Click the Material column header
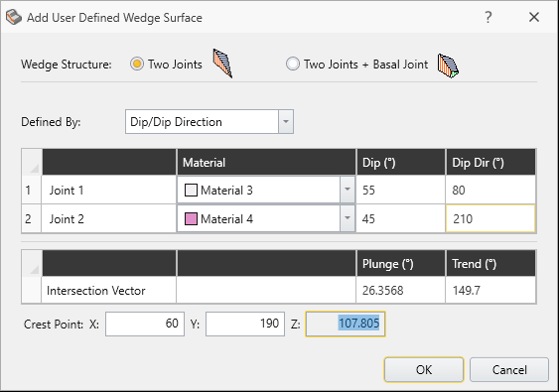The image size is (559, 392). click(x=266, y=163)
